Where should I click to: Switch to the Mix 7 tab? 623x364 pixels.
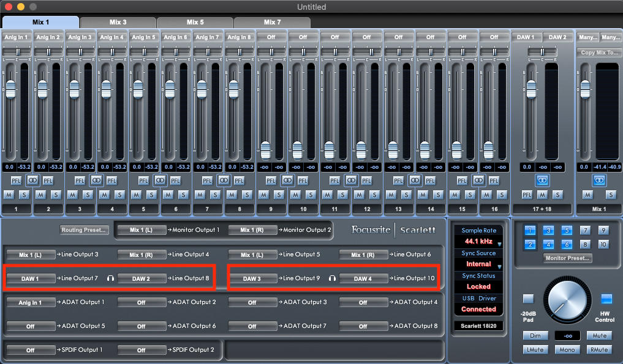point(272,22)
